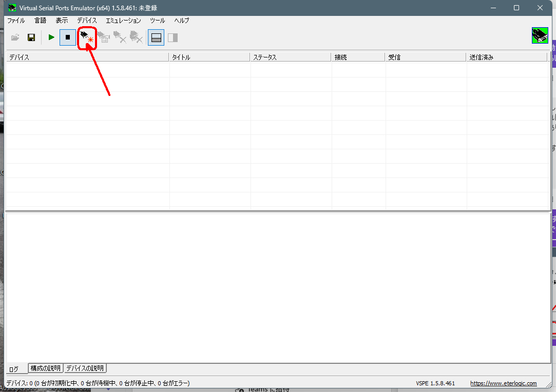Click the open configuration folder icon
The image size is (556, 392).
[15, 37]
